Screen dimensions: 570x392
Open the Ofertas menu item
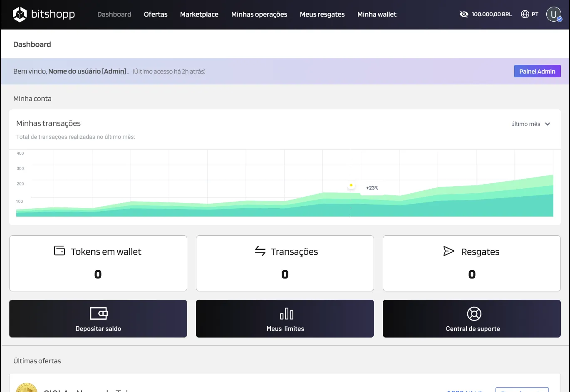pos(156,15)
